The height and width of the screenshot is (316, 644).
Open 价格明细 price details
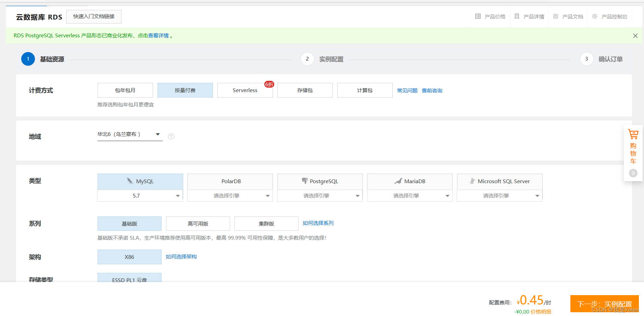pyautogui.click(x=541, y=312)
